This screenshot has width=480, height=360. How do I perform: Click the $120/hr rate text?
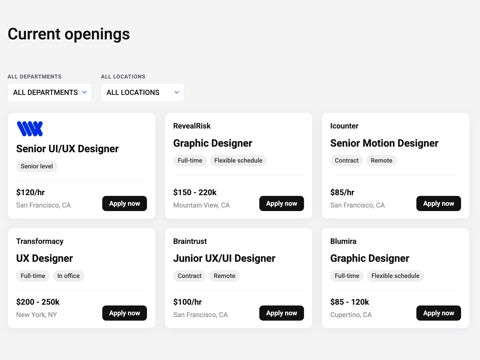[x=30, y=192]
